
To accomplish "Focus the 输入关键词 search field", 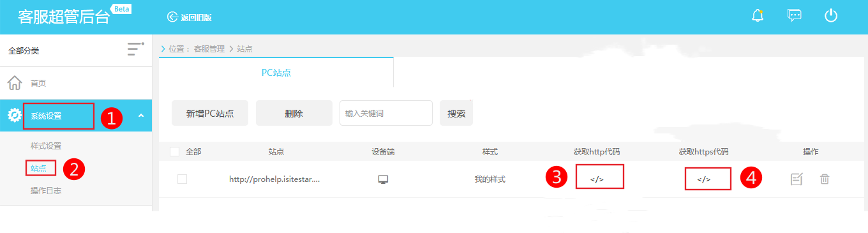I will coord(386,113).
